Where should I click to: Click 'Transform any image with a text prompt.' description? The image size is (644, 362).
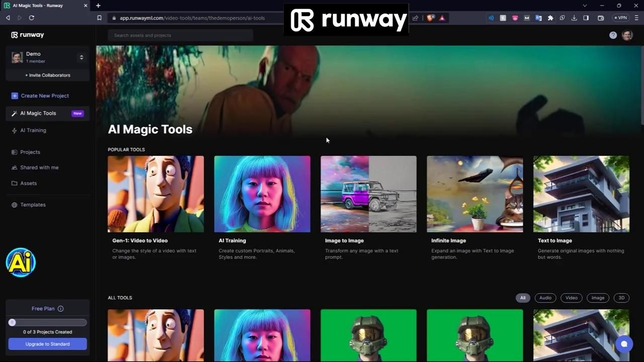point(362,254)
